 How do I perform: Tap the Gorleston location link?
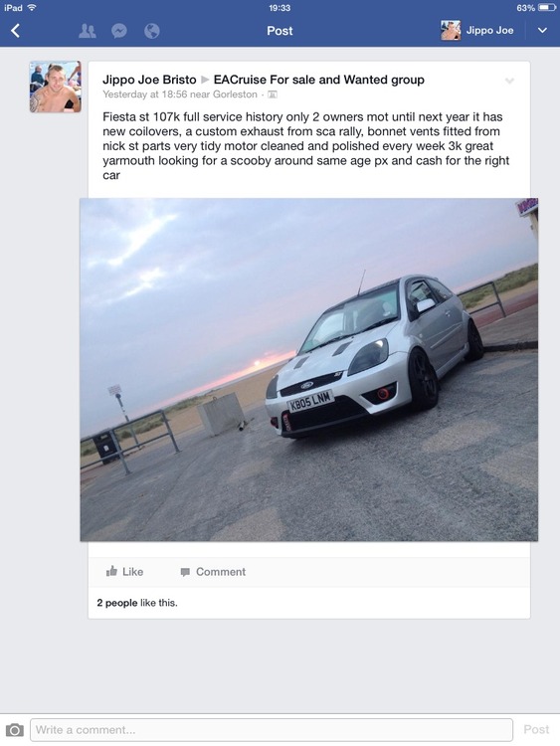point(235,94)
